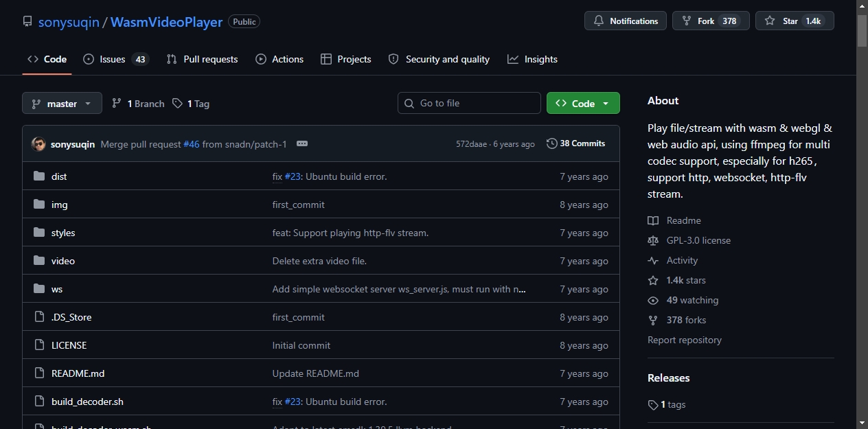Switch to Pull requests tab

point(202,59)
